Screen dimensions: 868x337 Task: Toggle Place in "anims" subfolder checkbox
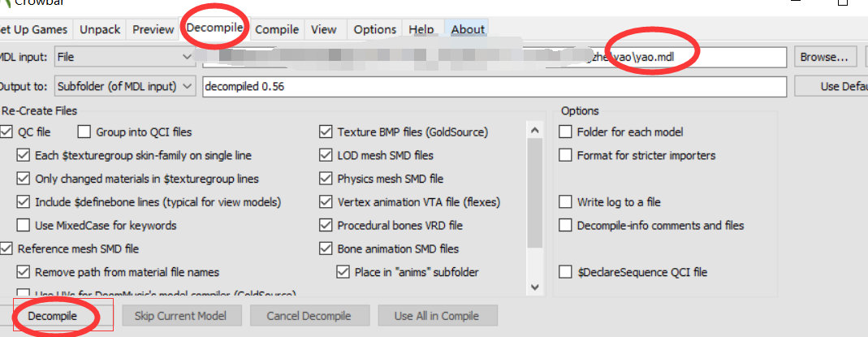point(343,272)
